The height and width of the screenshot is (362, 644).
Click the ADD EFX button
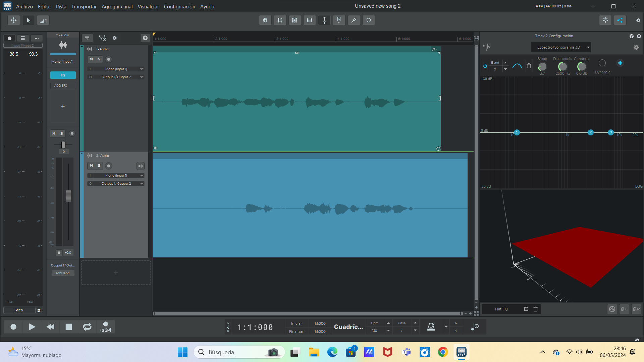(x=63, y=86)
